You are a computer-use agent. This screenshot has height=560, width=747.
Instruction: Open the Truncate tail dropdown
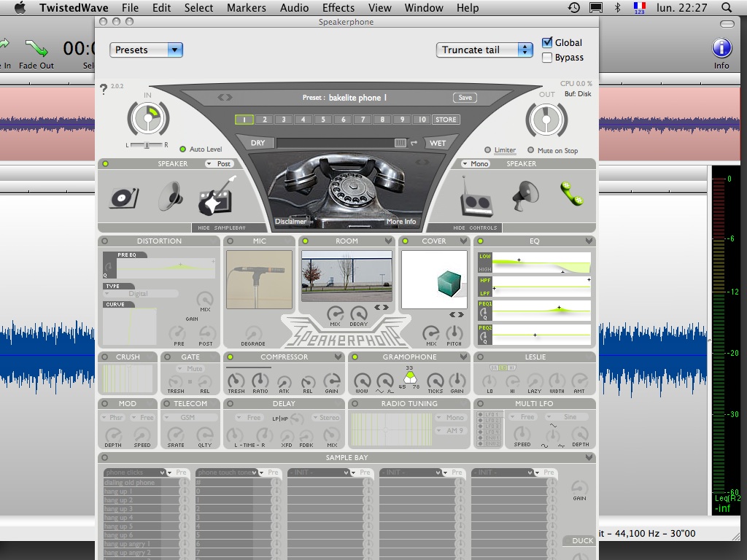click(485, 50)
